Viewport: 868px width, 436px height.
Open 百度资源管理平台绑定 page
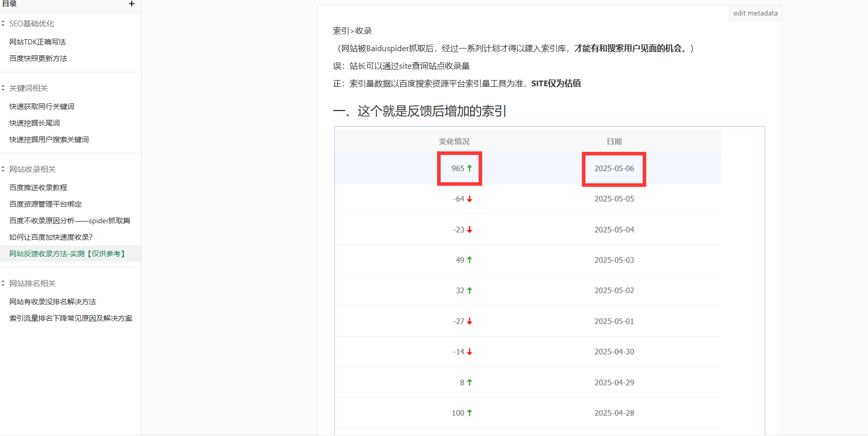pos(45,204)
